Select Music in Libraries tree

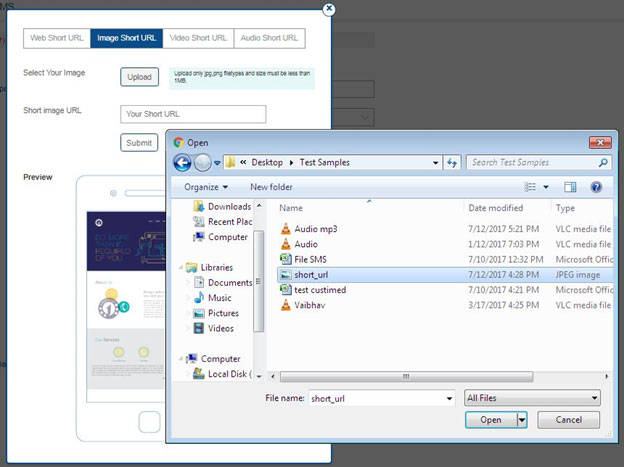tap(219, 298)
